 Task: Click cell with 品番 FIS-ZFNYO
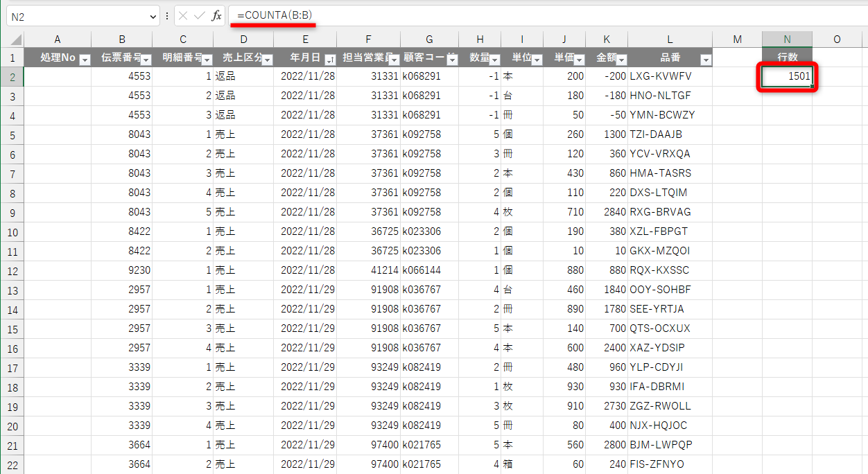coord(670,464)
